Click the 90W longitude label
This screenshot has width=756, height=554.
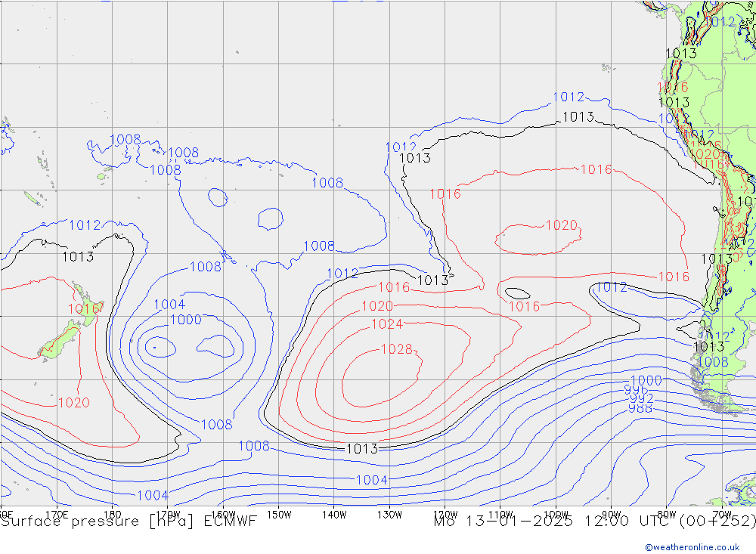click(611, 514)
